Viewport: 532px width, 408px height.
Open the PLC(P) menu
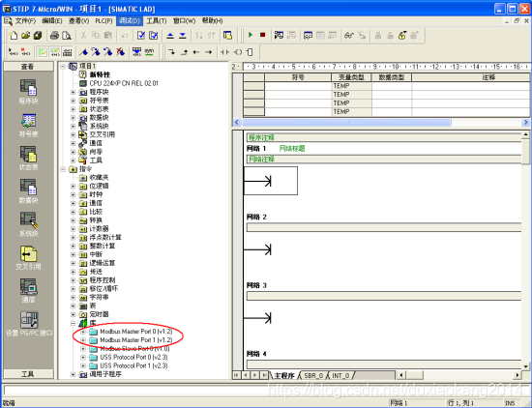103,21
